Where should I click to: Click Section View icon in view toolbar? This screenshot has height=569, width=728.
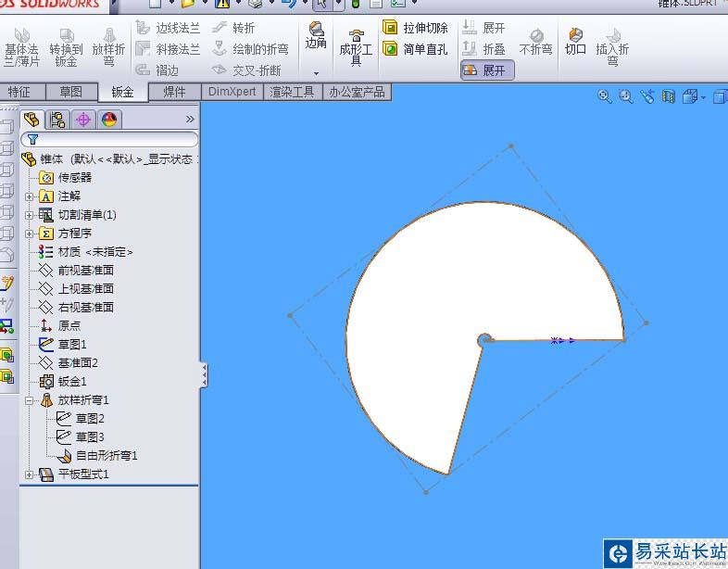[x=669, y=96]
